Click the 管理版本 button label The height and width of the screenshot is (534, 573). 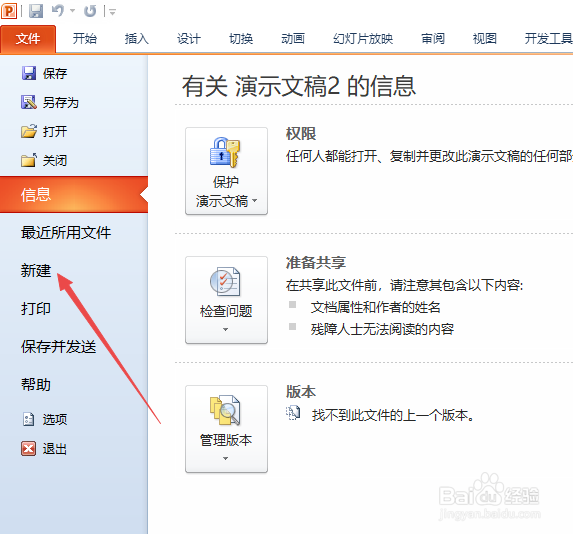[x=226, y=440]
